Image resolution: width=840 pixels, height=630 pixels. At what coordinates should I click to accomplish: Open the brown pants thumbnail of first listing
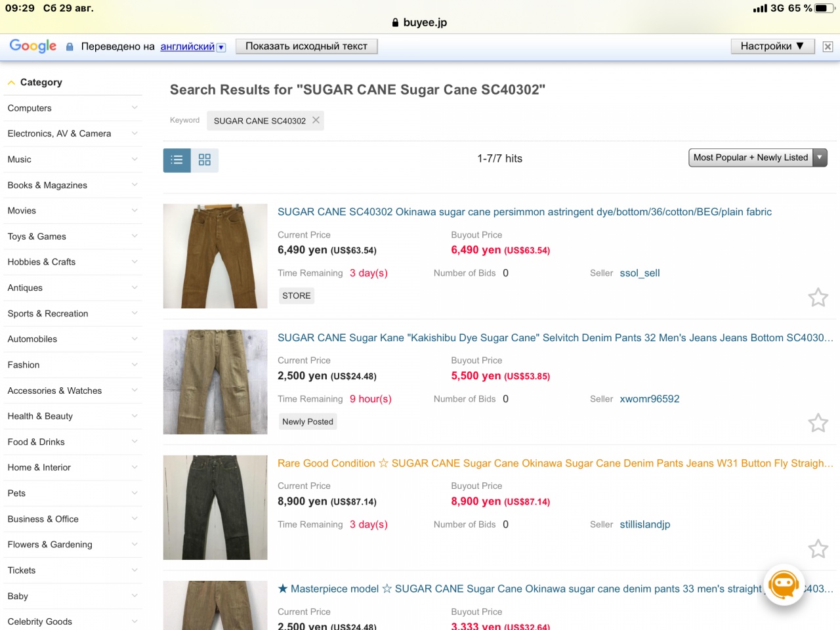click(215, 256)
